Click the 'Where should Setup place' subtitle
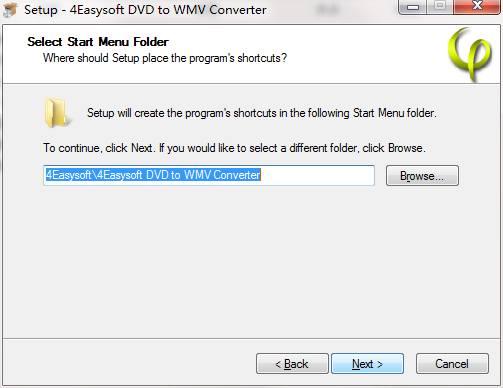Viewport: 503px width, 388px height. [165, 58]
